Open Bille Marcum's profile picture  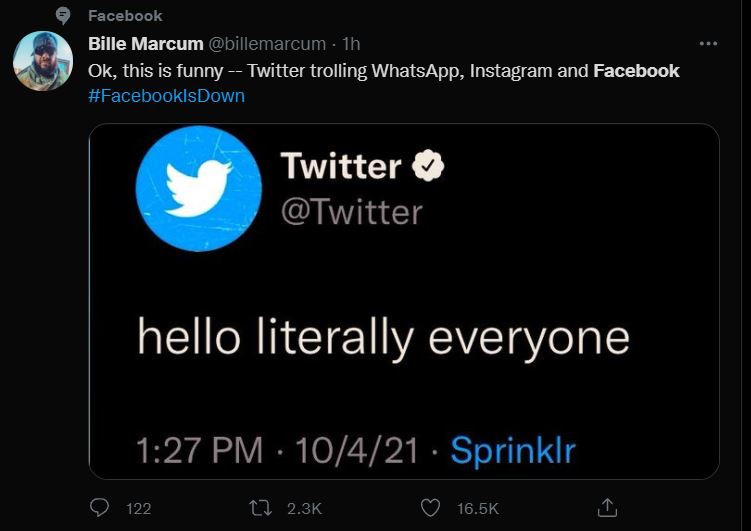[43, 61]
